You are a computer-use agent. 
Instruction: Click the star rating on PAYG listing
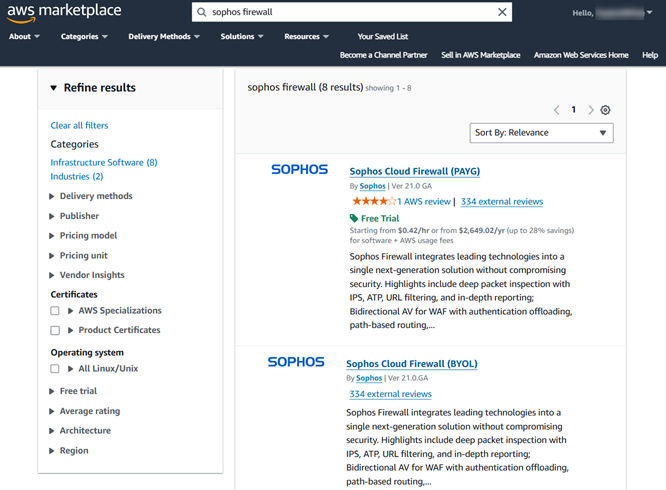click(x=373, y=202)
